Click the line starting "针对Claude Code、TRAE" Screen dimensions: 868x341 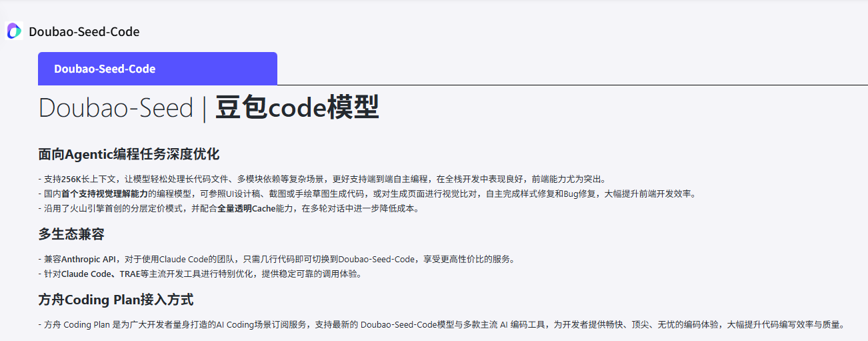coord(200,274)
